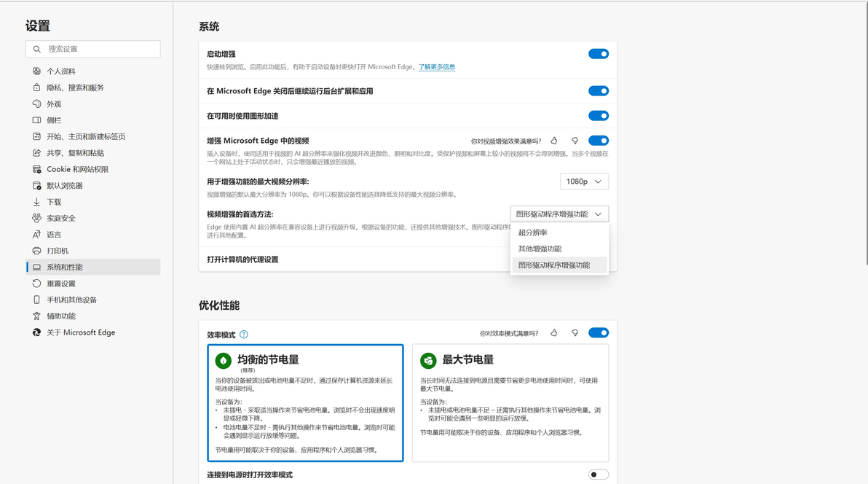Click the 下载 download arrow icon
The height and width of the screenshot is (484, 868).
point(36,202)
